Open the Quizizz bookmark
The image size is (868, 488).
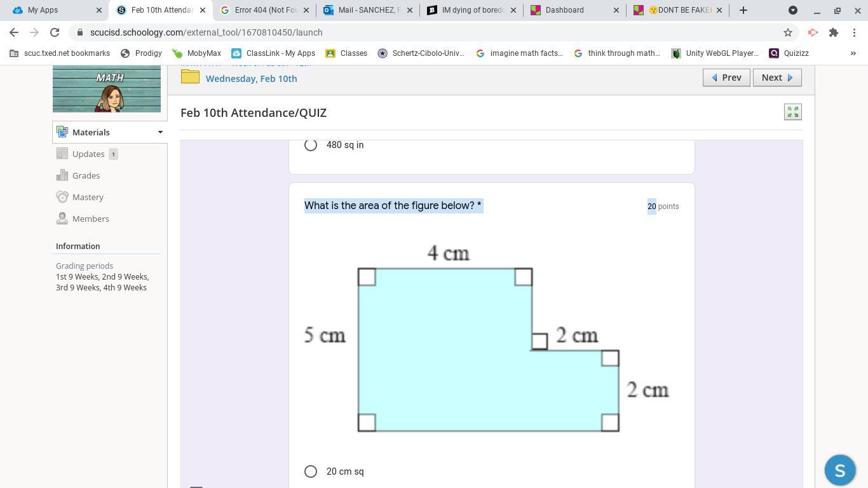pos(789,53)
